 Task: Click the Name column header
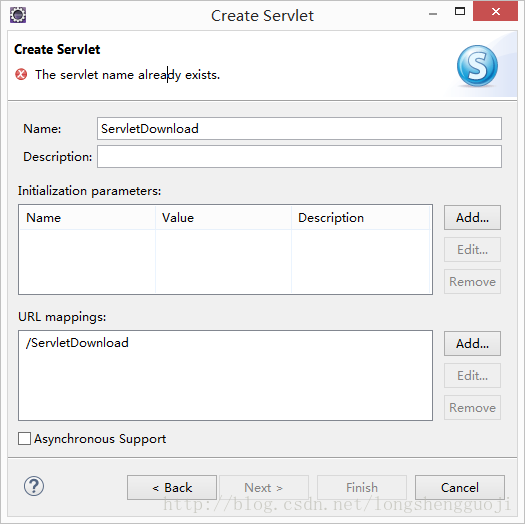[88, 218]
